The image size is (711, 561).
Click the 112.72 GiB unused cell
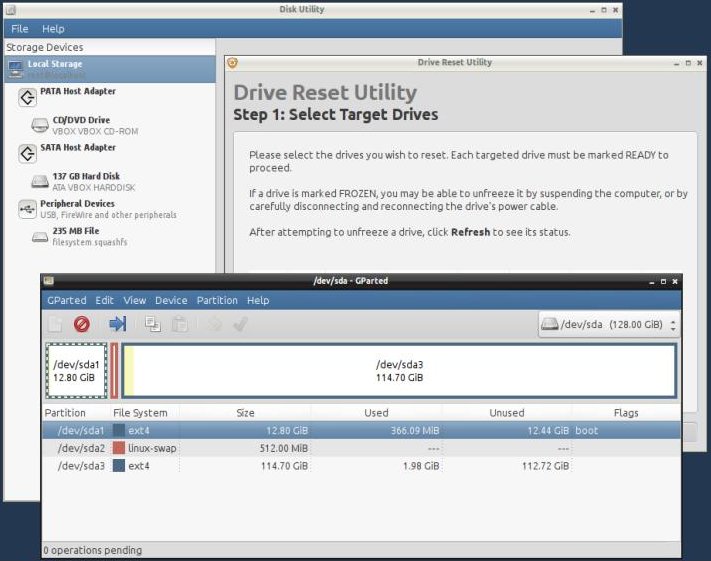(545, 466)
